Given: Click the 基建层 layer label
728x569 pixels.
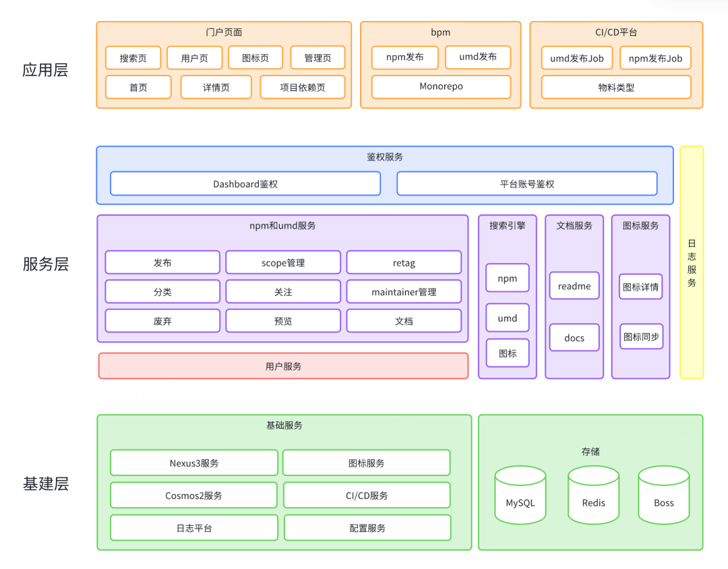Looking at the screenshot, I should click(46, 483).
